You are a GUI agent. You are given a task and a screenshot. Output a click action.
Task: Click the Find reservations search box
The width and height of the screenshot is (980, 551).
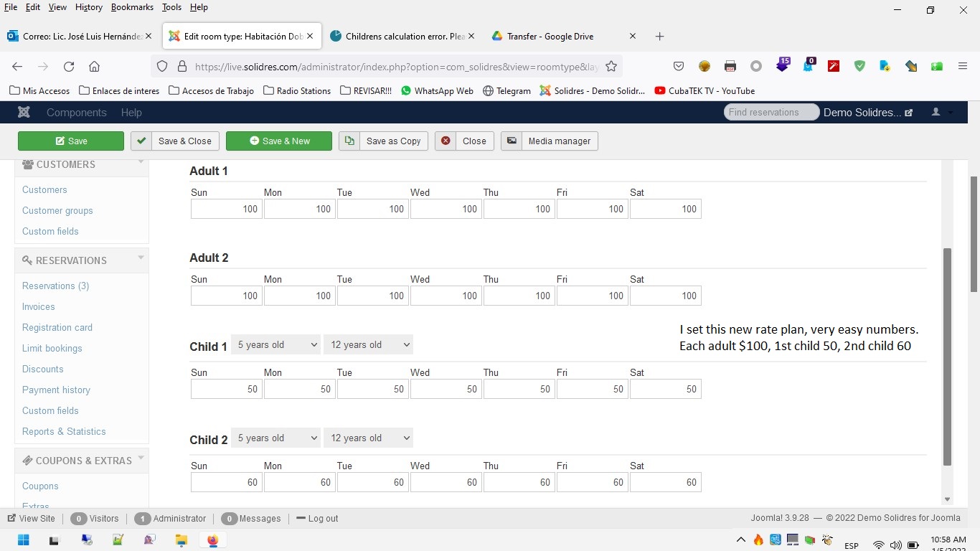point(771,113)
